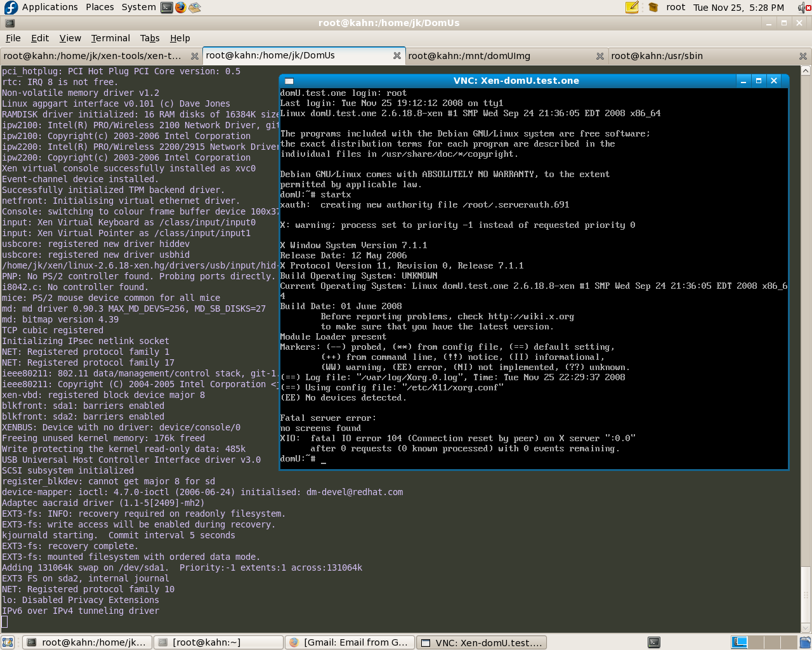Screen dimensions: 812x650
Task: Open the mail client launcher icon
Action: pyautogui.click(x=195, y=8)
